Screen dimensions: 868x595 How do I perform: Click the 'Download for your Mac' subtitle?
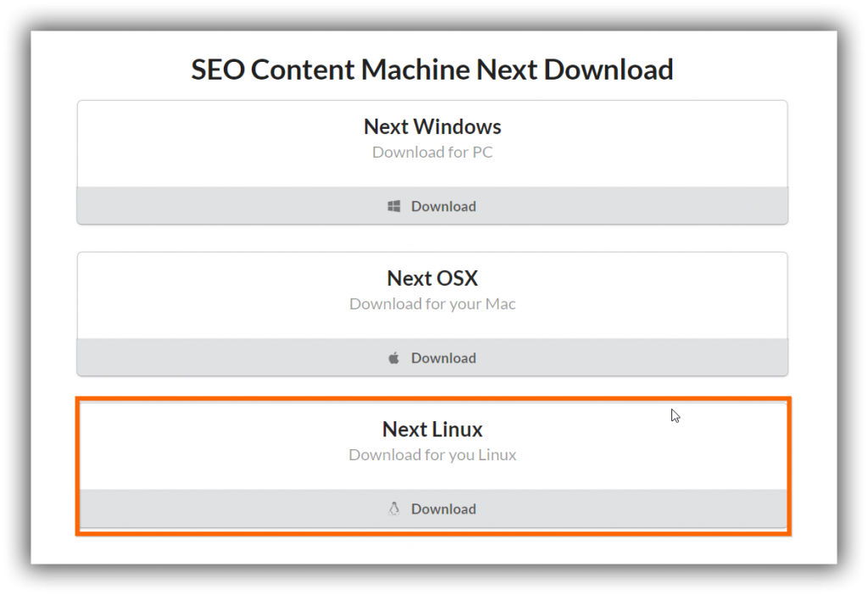(432, 304)
